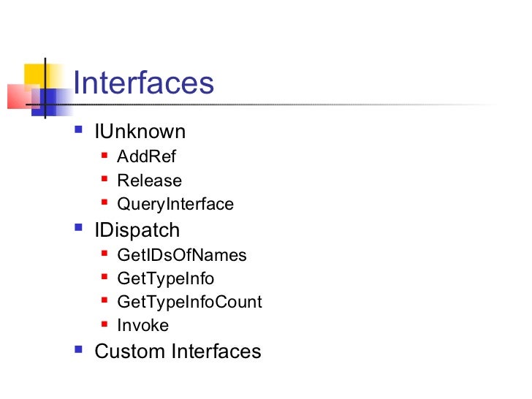Select the GetTypeInfoCount sub-bullet
Image resolution: width=532 pixels, height=399 pixels.
[189, 302]
